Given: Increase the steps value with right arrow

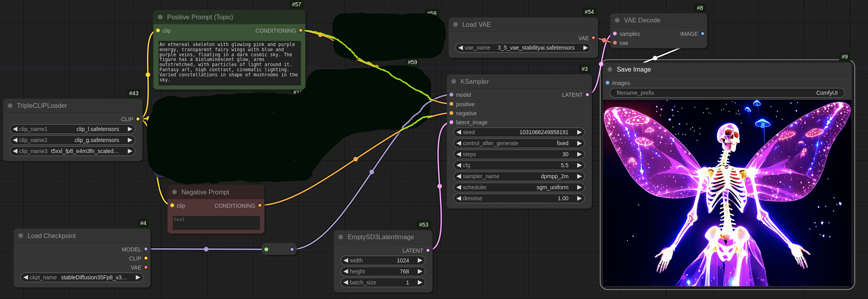Looking at the screenshot, I should (579, 154).
